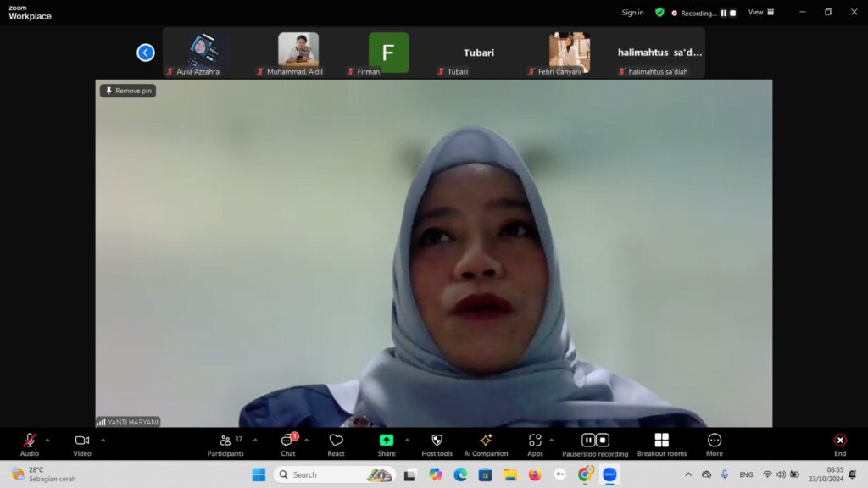
Task: Expand video options chevron
Action: [x=103, y=440]
